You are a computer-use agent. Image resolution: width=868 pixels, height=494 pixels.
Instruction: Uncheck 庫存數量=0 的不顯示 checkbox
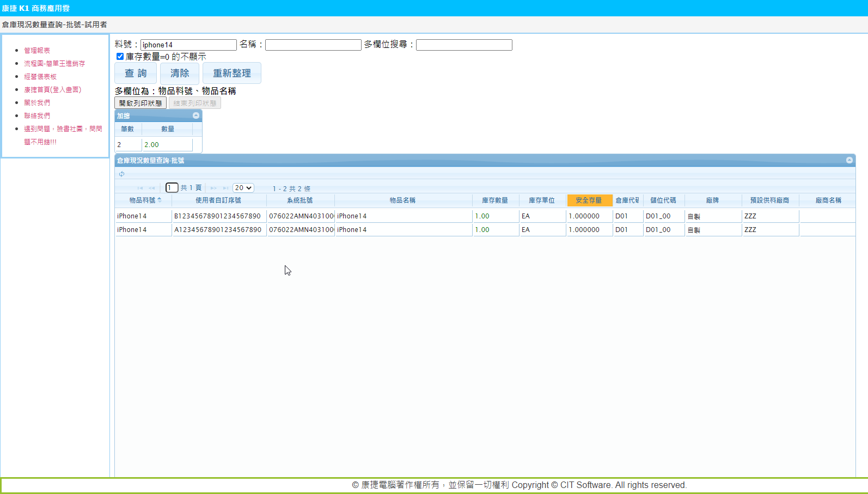click(x=120, y=57)
